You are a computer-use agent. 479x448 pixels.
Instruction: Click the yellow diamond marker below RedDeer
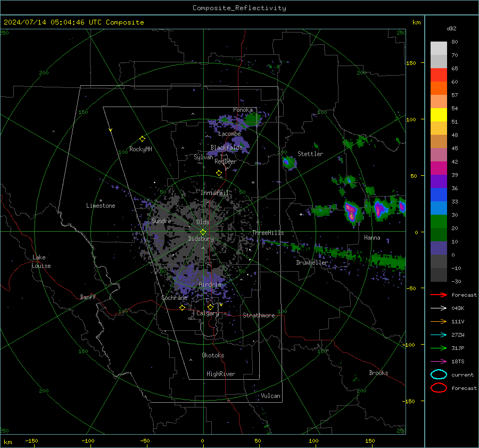tap(219, 173)
